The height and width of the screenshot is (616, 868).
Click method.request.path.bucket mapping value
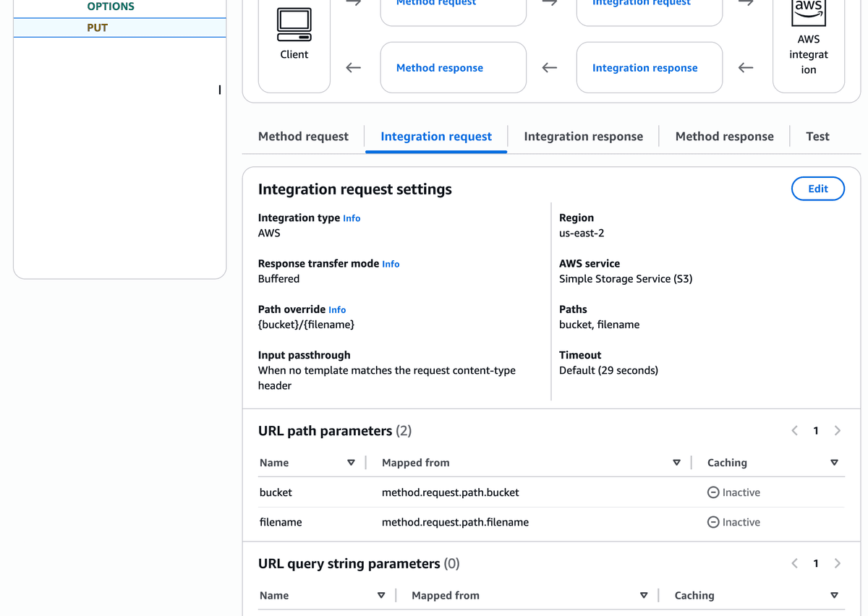click(451, 492)
